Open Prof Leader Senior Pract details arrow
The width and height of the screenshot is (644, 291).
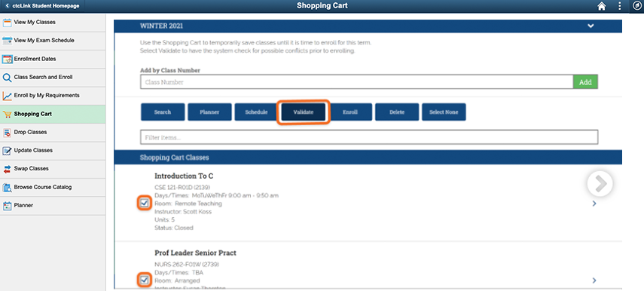pyautogui.click(x=594, y=280)
